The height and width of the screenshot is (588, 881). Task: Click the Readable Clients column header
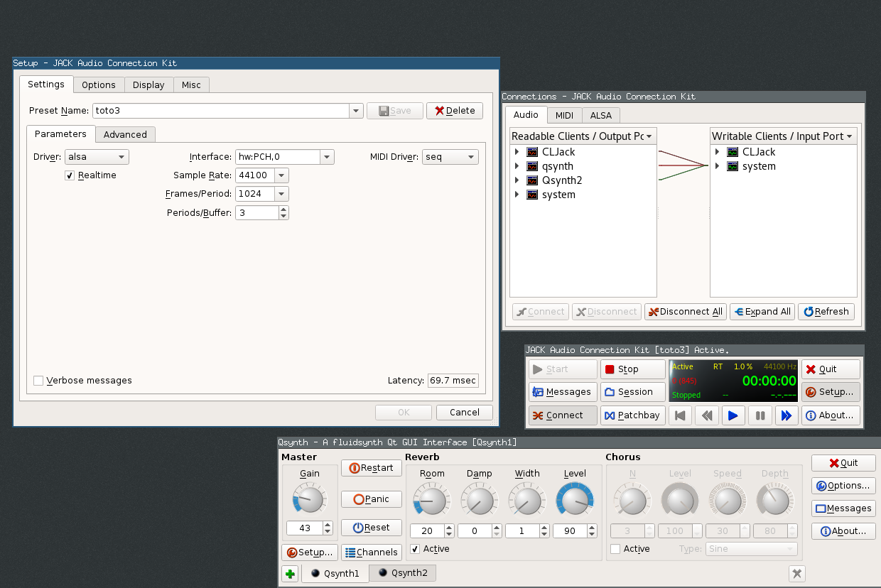point(583,136)
